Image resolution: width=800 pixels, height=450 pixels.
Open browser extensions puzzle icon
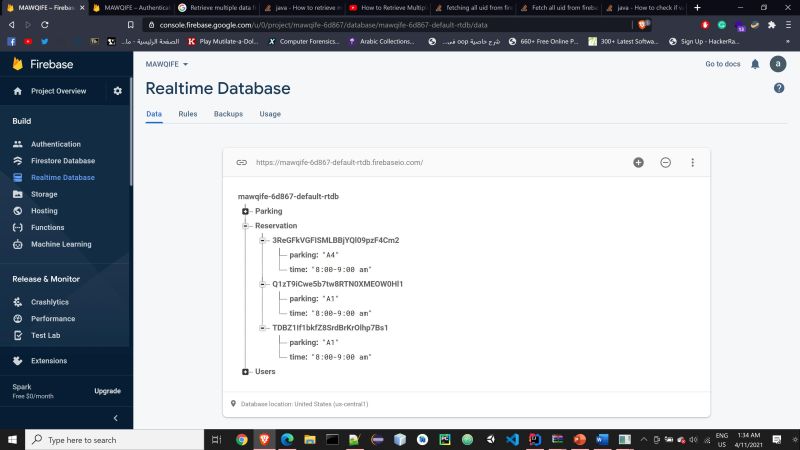pos(771,24)
